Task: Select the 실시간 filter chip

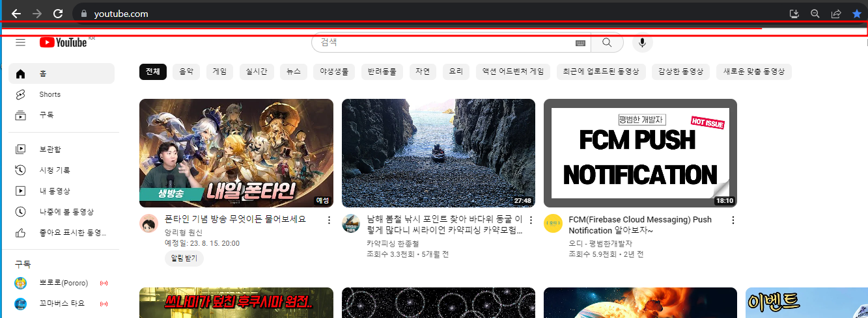Action: click(257, 72)
